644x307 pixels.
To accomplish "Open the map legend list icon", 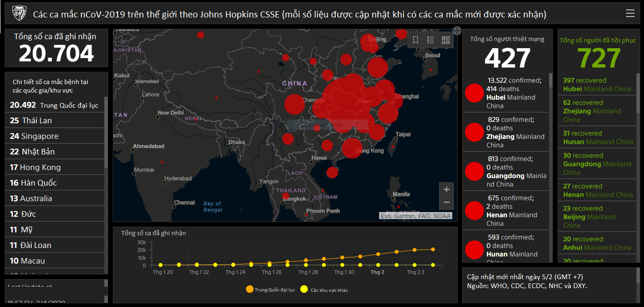I will [431, 40].
